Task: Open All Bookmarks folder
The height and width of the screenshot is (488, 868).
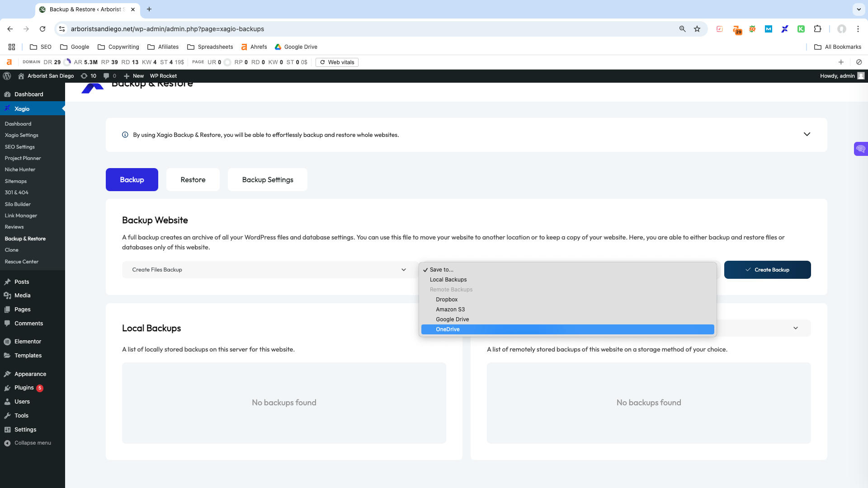Action: pyautogui.click(x=838, y=47)
